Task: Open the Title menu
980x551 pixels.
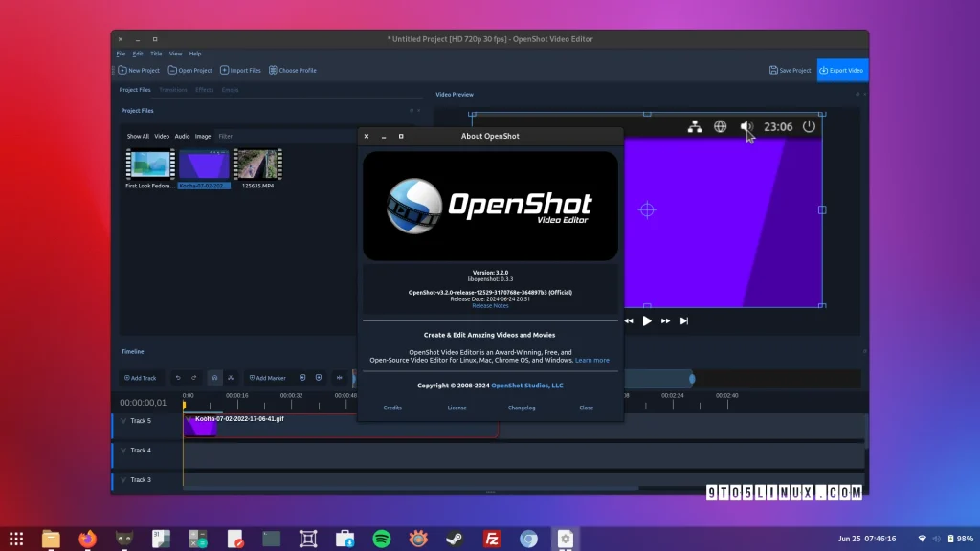Action: pos(156,54)
